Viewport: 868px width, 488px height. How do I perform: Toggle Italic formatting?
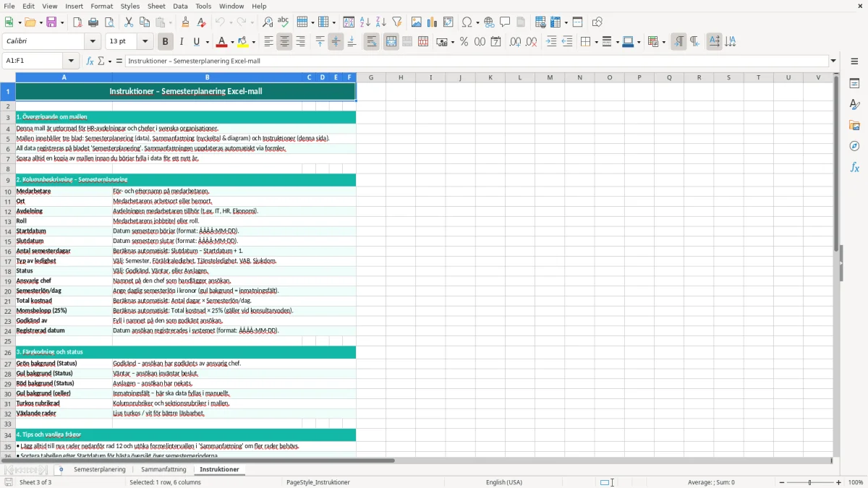coord(181,42)
